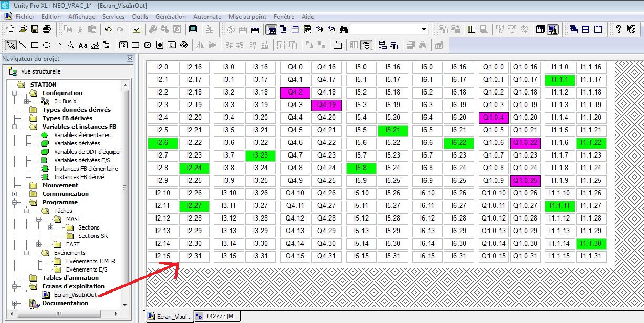
Task: Select the Ellipse drawing tool
Action: (x=47, y=45)
